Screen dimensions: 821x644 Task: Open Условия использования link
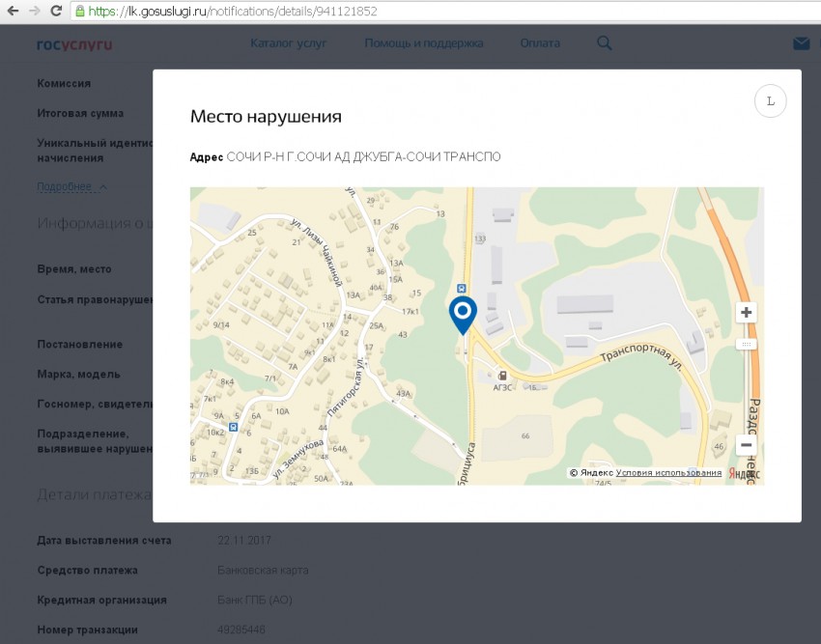point(668,473)
